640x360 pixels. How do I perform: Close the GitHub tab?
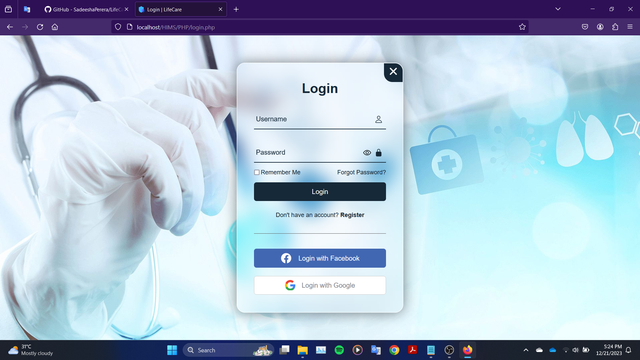click(127, 9)
